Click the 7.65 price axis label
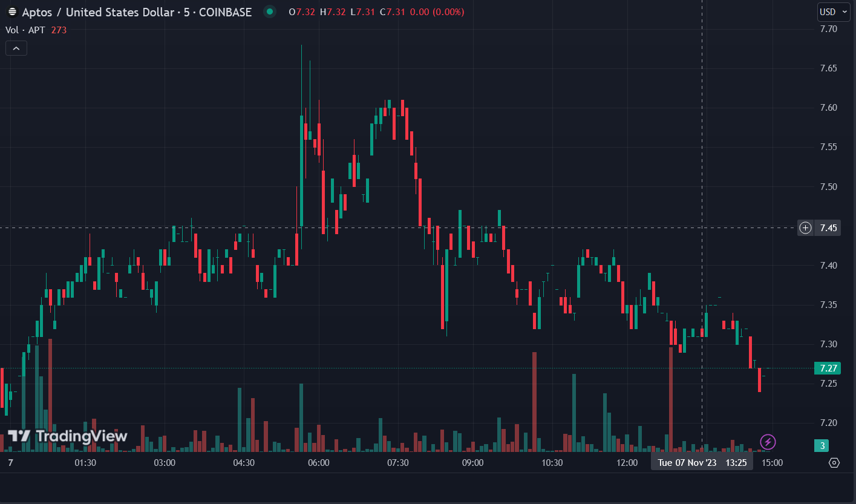 point(828,68)
